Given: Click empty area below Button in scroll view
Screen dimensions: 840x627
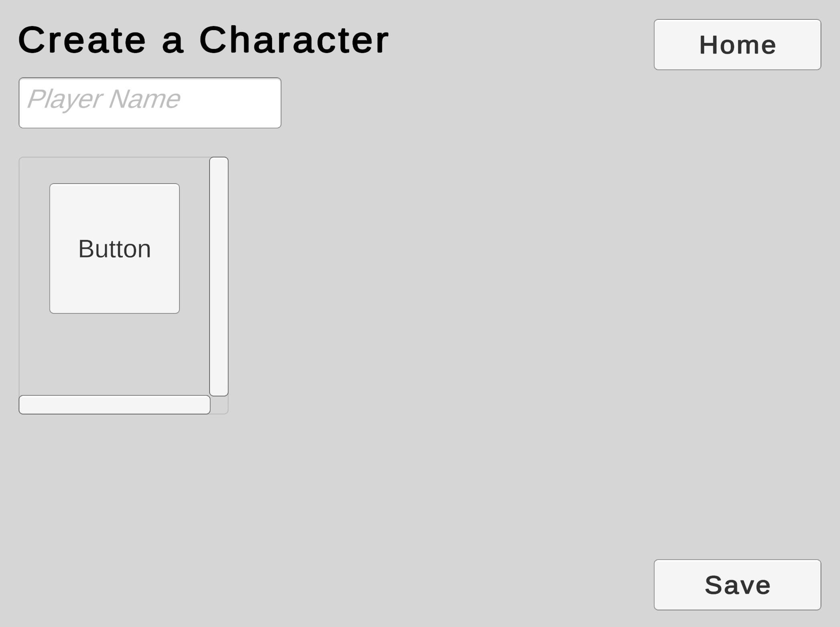Looking at the screenshot, I should pos(114,353).
